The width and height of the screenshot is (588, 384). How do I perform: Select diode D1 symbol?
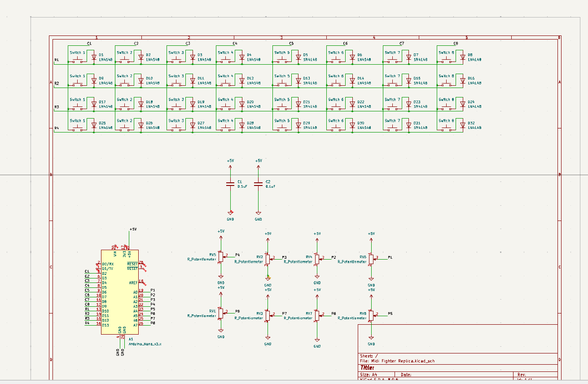tap(94, 57)
